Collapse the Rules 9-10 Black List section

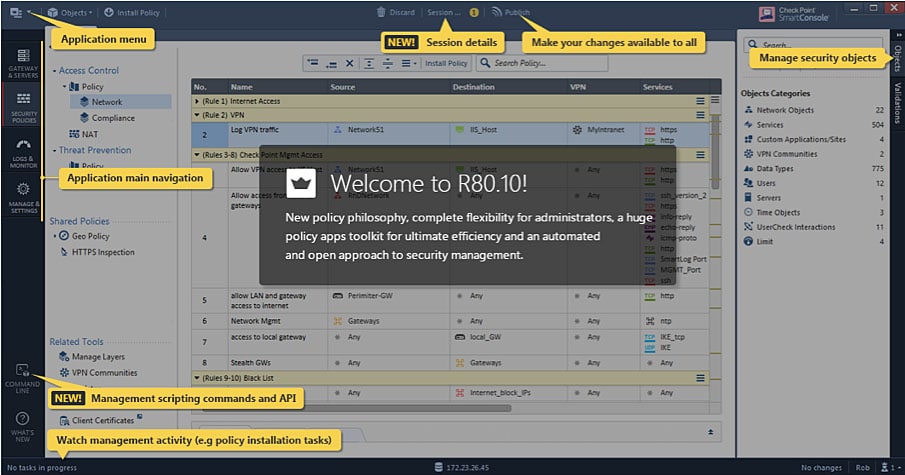click(197, 378)
